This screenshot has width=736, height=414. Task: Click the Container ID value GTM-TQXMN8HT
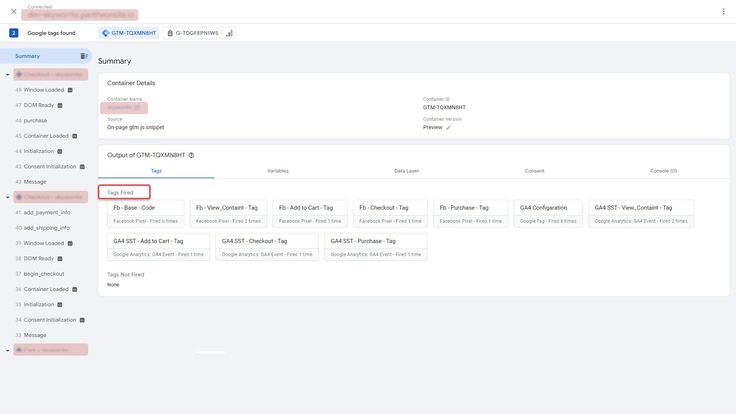[x=444, y=107]
